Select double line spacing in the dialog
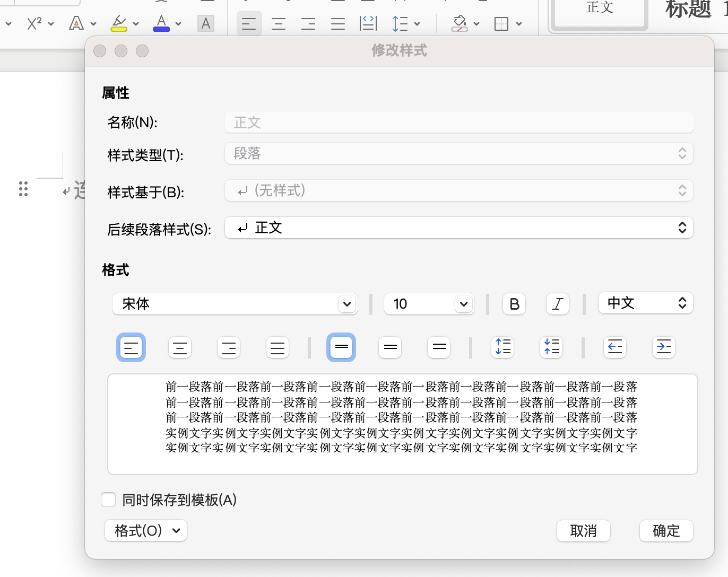Viewport: 728px width, 577px height. pyautogui.click(x=439, y=347)
